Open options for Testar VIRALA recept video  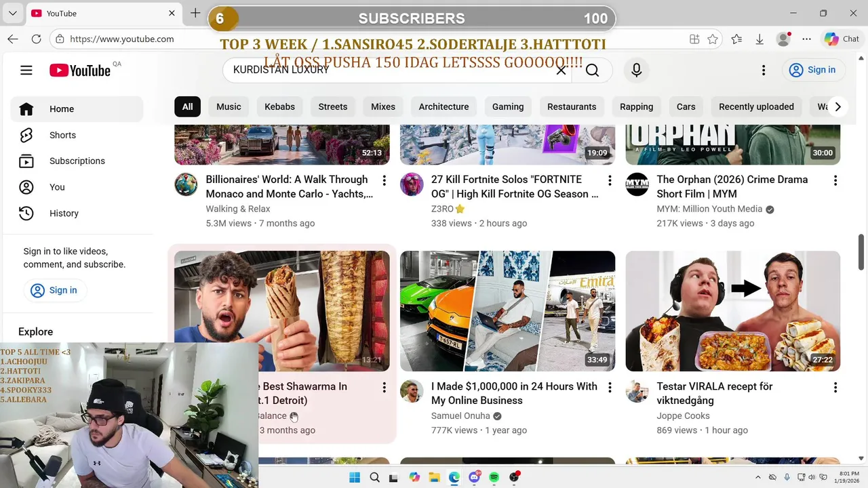click(x=835, y=387)
